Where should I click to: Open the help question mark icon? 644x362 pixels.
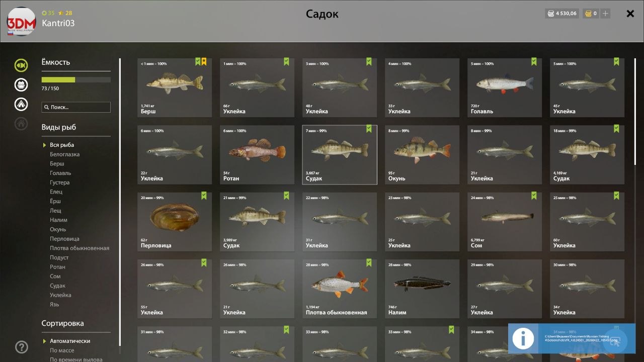pyautogui.click(x=22, y=346)
